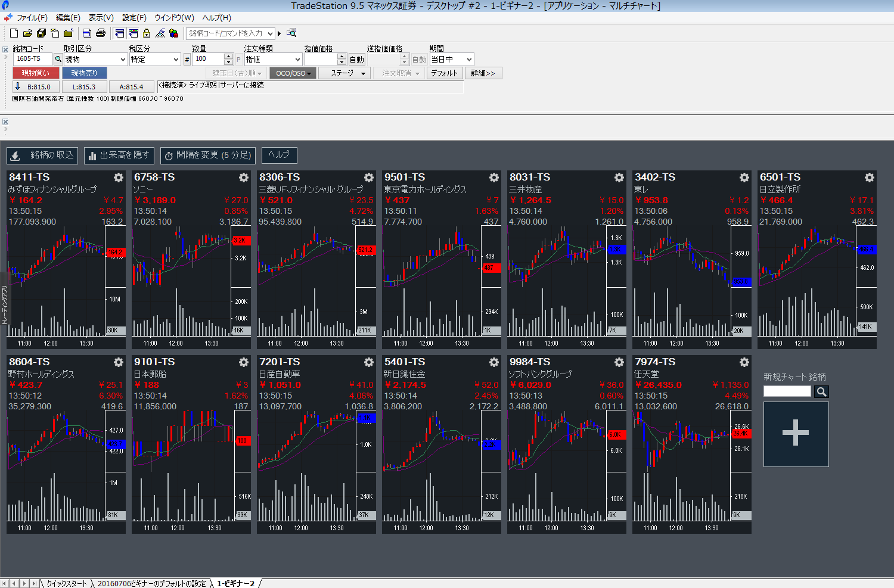The image size is (894, 588).
Task: Open settings gear for 9101-TS chart
Action: [x=244, y=362]
